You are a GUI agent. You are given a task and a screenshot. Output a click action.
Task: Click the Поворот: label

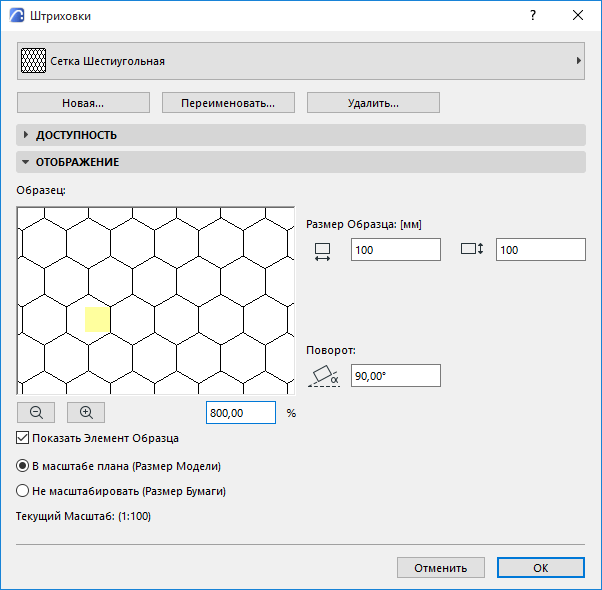(x=331, y=350)
